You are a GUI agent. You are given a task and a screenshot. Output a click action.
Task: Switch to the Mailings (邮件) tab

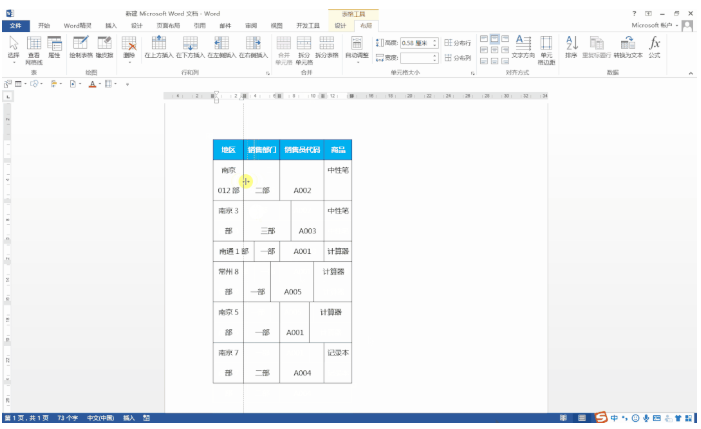225,26
